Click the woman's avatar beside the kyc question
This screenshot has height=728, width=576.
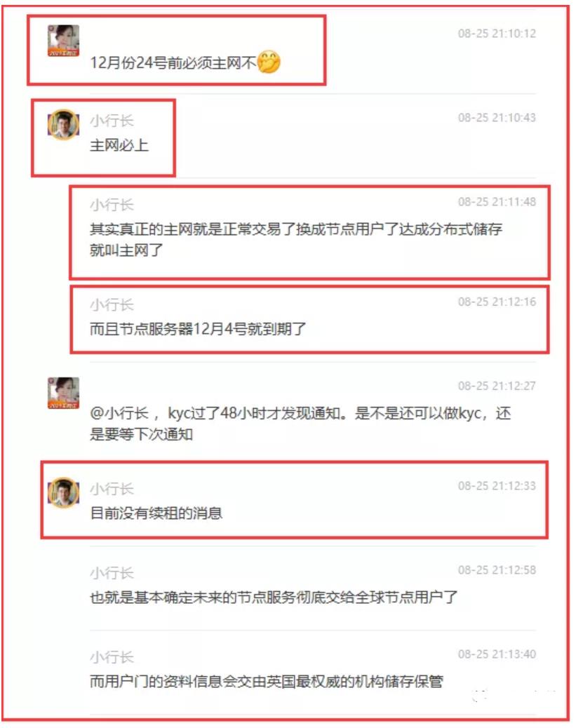click(x=64, y=393)
